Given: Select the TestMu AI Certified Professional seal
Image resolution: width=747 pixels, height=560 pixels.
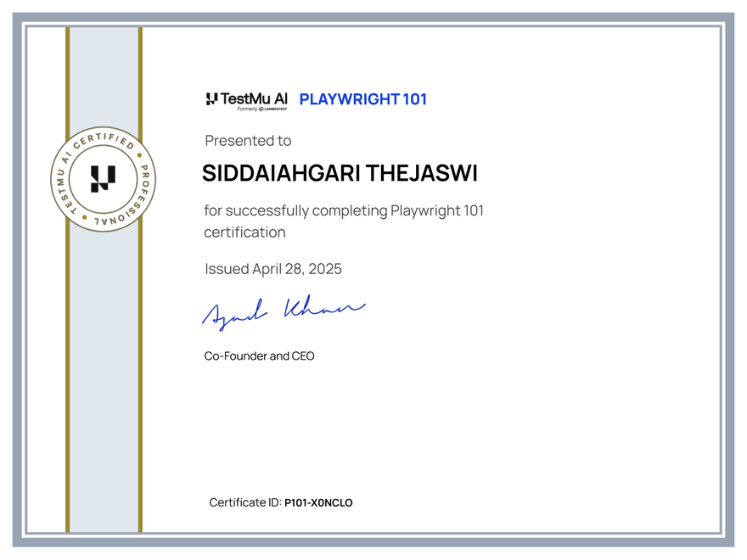Looking at the screenshot, I should [102, 178].
